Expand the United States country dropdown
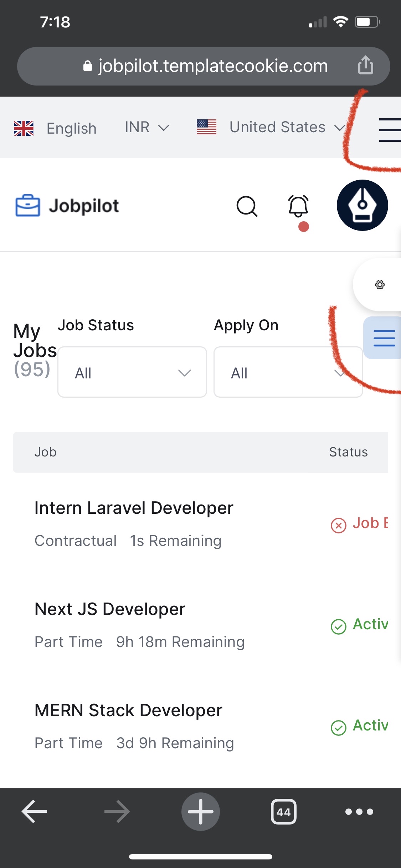The height and width of the screenshot is (868, 401). click(271, 127)
